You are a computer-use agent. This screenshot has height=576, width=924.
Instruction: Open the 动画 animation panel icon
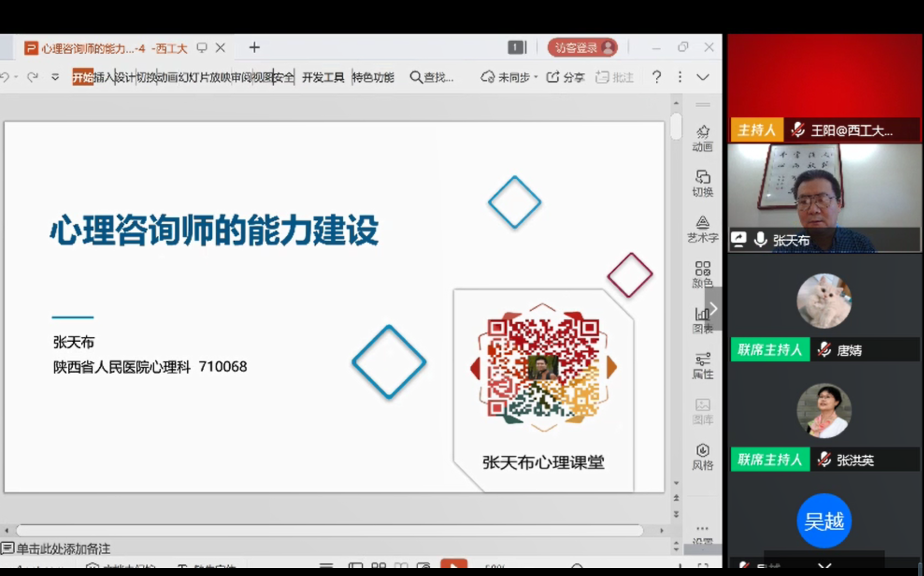point(702,138)
